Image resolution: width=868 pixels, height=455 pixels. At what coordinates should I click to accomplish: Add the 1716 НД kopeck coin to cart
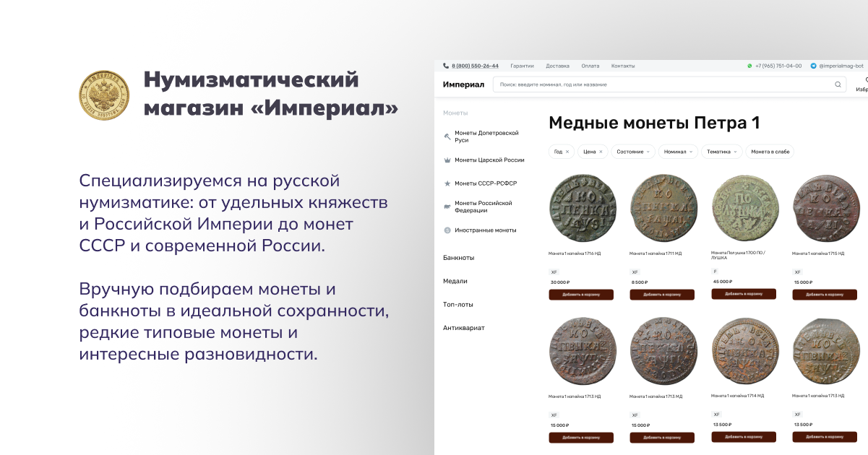pyautogui.click(x=581, y=295)
